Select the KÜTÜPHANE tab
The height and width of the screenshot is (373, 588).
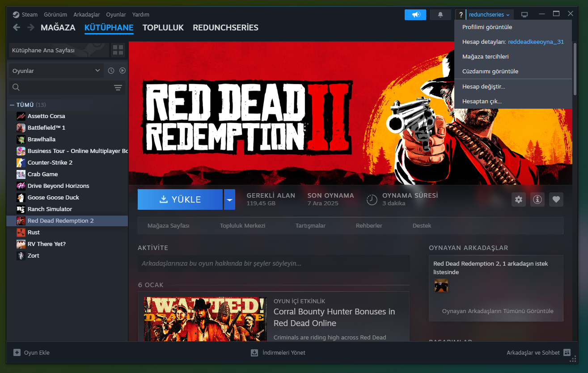tap(109, 27)
